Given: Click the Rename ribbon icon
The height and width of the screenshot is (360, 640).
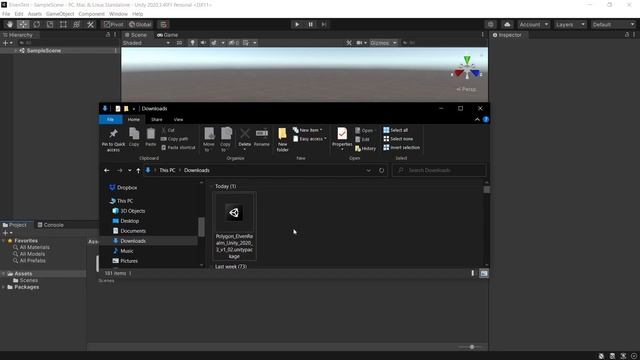Looking at the screenshot, I should [x=262, y=137].
